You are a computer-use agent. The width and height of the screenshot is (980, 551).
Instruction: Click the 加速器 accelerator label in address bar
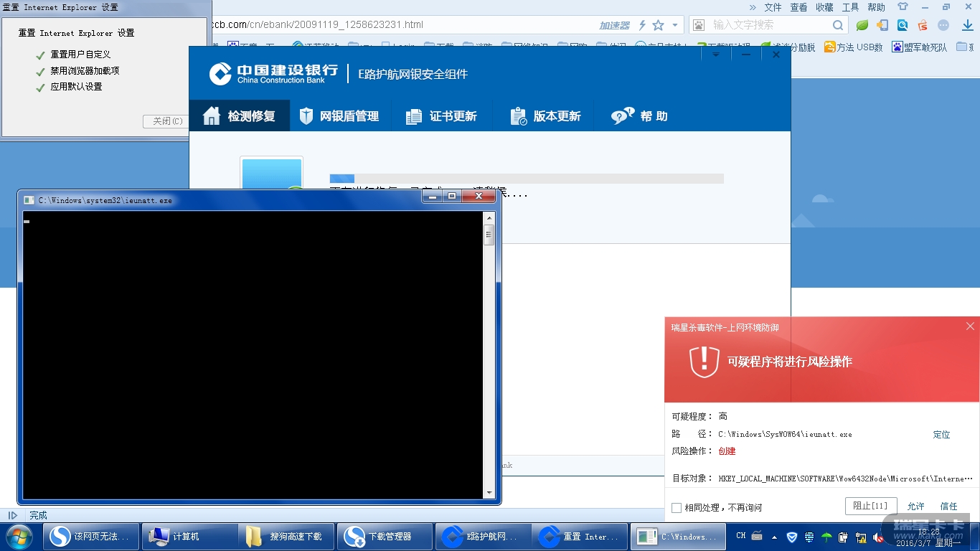(x=614, y=25)
